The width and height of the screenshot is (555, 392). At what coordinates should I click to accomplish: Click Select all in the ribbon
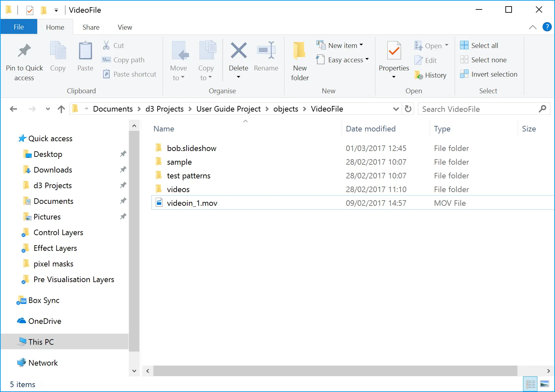[x=479, y=45]
